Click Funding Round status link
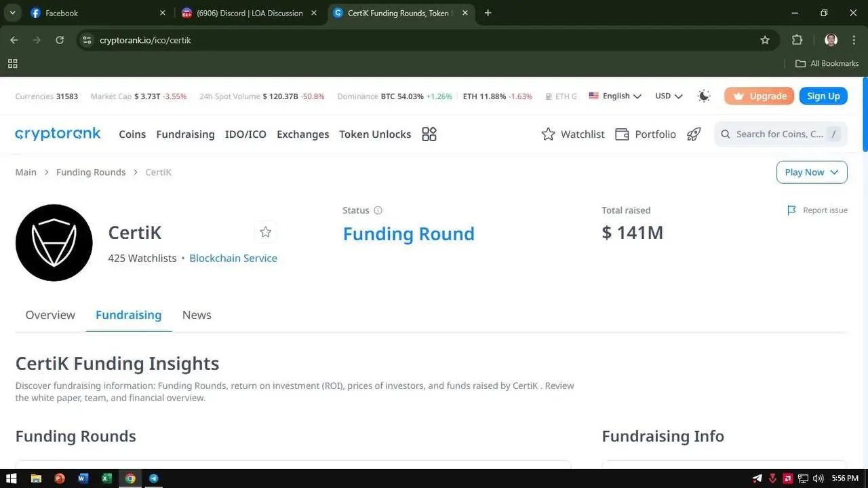Image resolution: width=868 pixels, height=488 pixels. click(408, 233)
